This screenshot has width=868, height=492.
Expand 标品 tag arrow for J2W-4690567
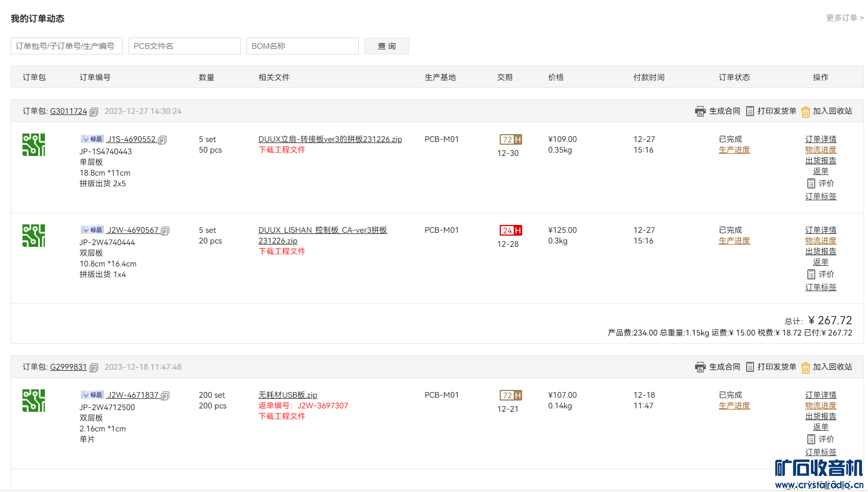point(85,230)
